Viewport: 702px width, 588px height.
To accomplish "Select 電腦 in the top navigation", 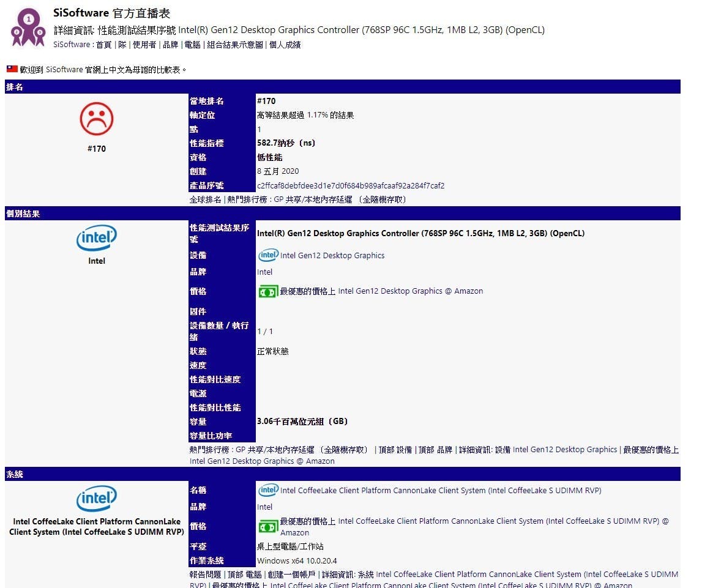I will tap(192, 45).
